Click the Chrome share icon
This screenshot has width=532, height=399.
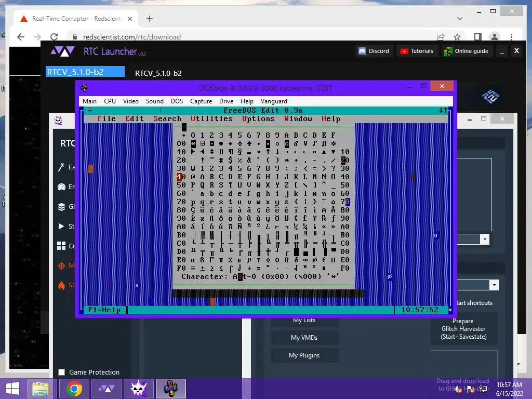441,37
